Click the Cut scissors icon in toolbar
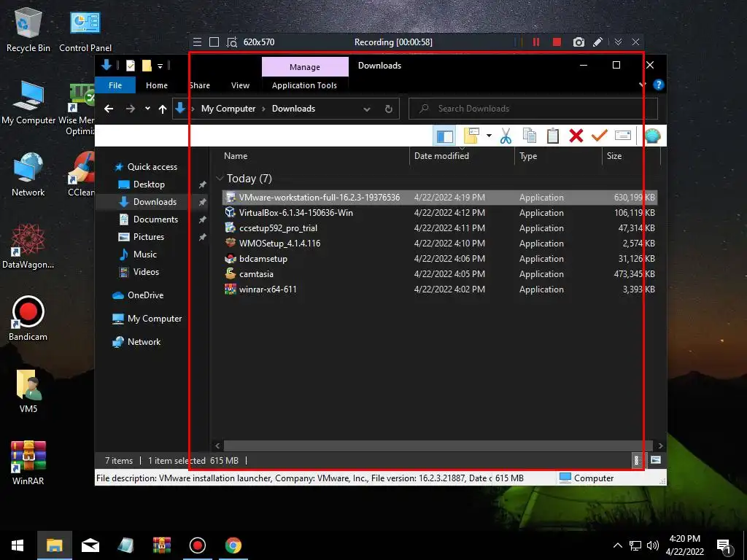This screenshot has height=560, width=747. (x=506, y=136)
